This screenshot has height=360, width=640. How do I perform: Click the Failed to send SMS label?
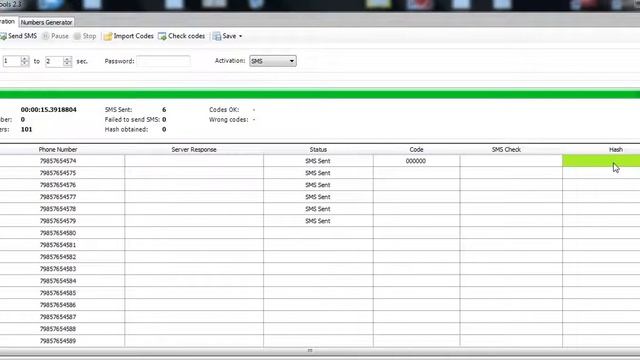pos(132,120)
